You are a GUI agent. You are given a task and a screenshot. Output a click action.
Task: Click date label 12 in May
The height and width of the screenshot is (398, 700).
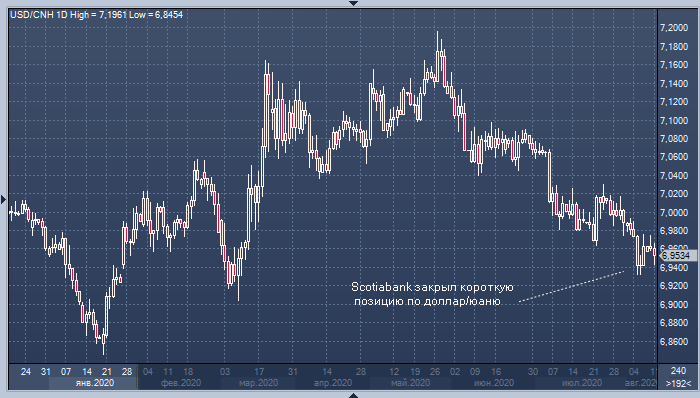point(394,371)
